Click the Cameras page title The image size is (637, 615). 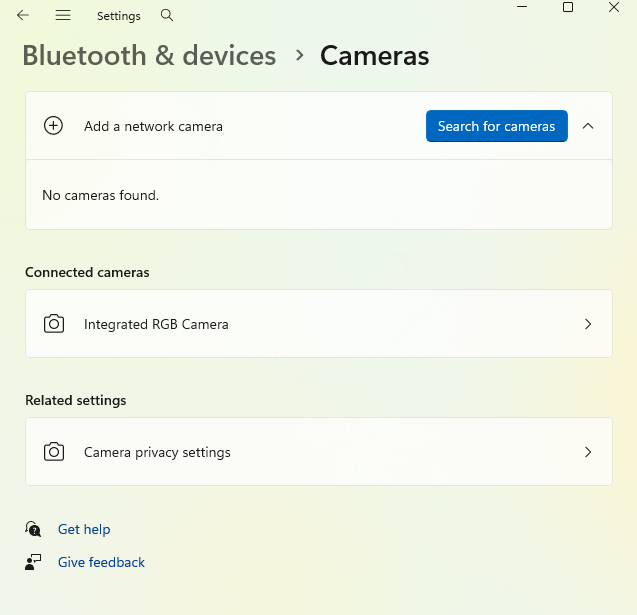(x=375, y=55)
